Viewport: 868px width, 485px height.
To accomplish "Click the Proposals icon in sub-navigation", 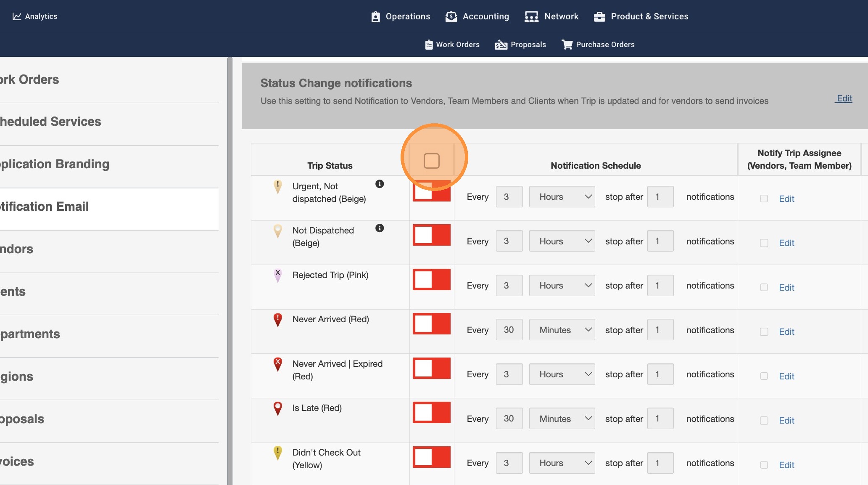I will pos(501,45).
